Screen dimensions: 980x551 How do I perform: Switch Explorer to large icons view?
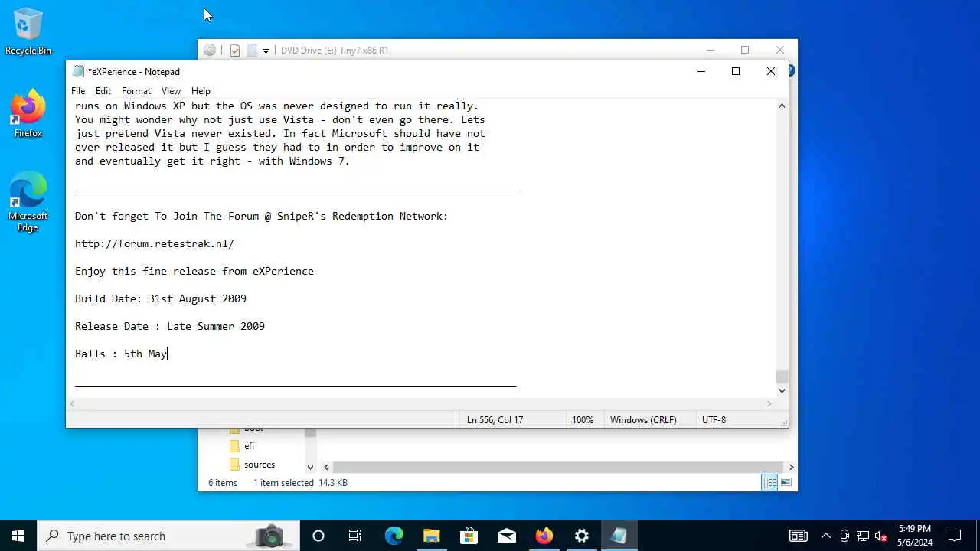786,482
